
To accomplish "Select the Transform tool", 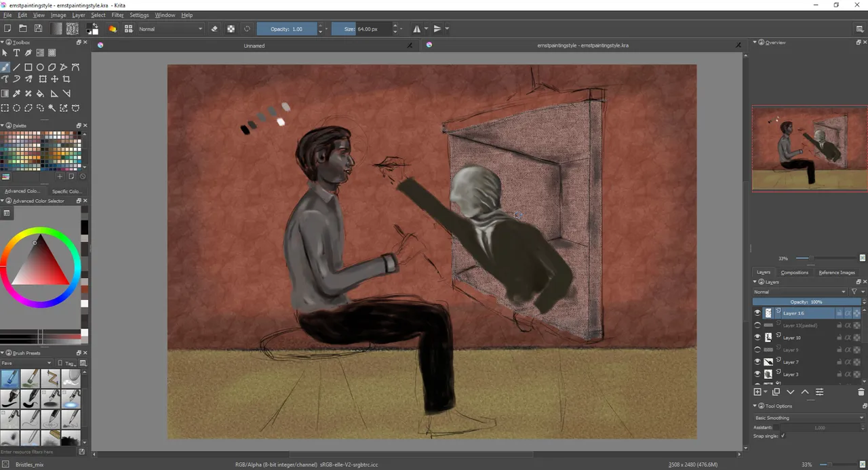I will tap(42, 79).
